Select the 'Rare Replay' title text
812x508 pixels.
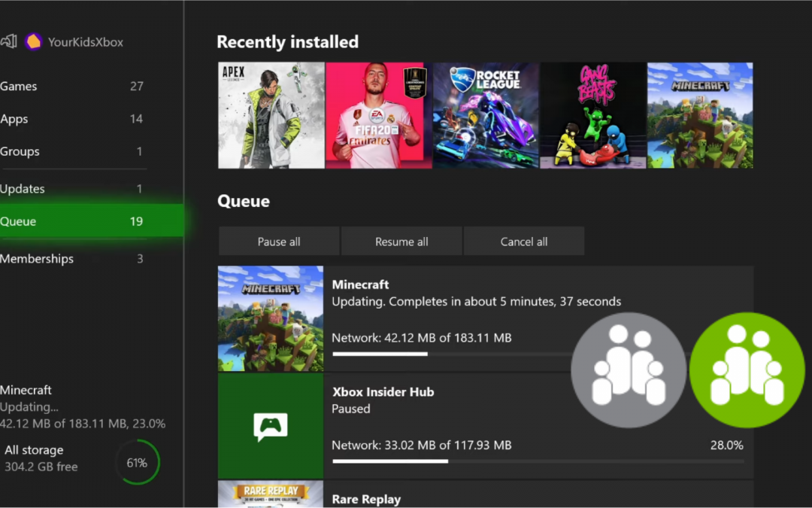(367, 499)
